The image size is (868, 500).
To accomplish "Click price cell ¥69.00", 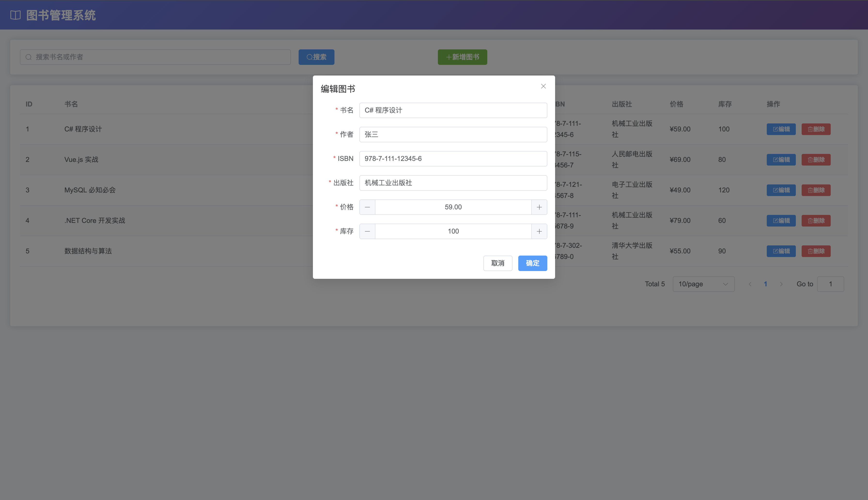I will tap(680, 160).
